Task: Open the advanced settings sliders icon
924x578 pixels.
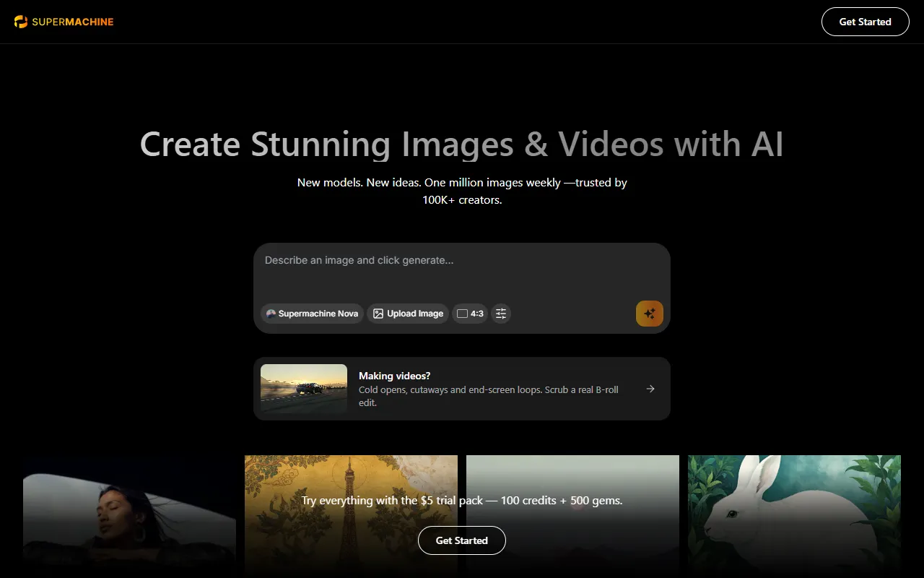Action: (501, 314)
